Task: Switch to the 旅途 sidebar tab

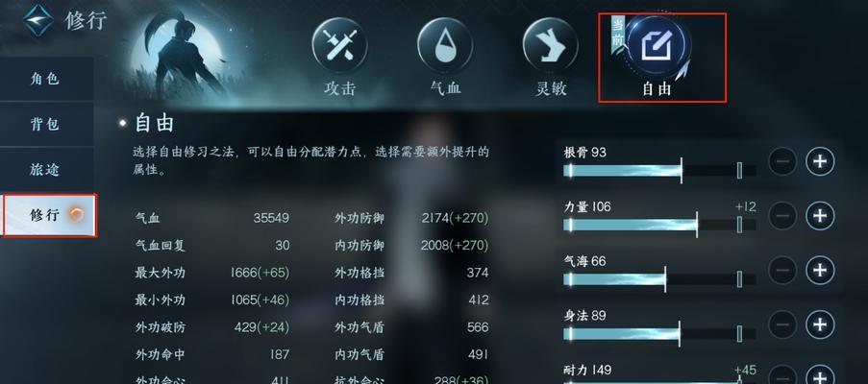Action: (46, 169)
